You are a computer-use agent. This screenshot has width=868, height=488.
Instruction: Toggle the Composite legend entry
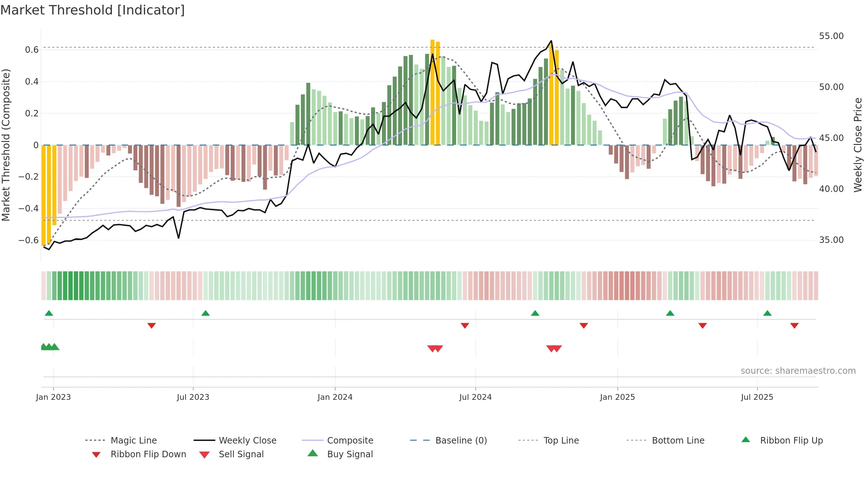tap(337, 440)
